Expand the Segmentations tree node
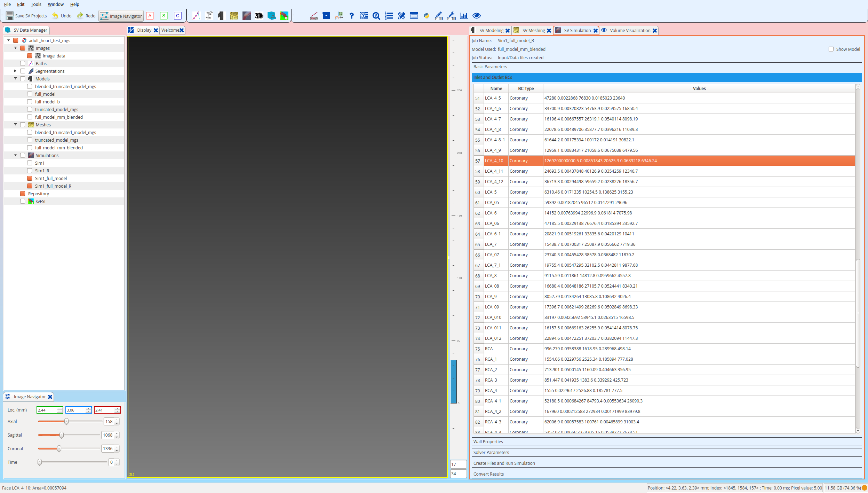 tap(15, 71)
